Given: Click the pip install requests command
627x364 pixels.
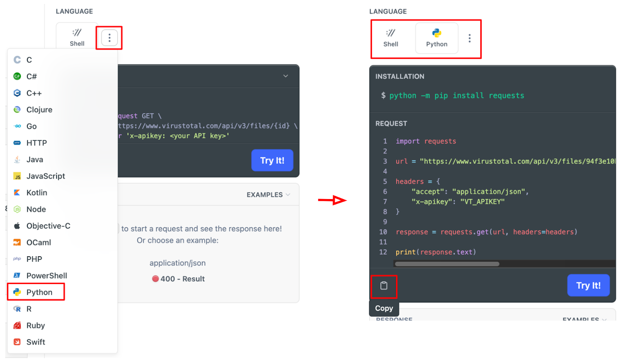Looking at the screenshot, I should click(457, 96).
